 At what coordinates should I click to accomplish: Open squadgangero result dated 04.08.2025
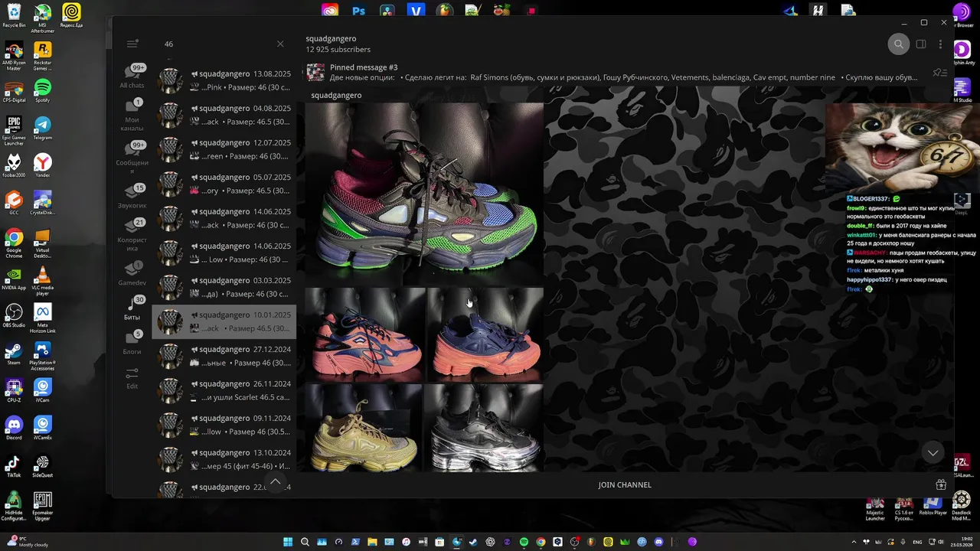click(224, 115)
